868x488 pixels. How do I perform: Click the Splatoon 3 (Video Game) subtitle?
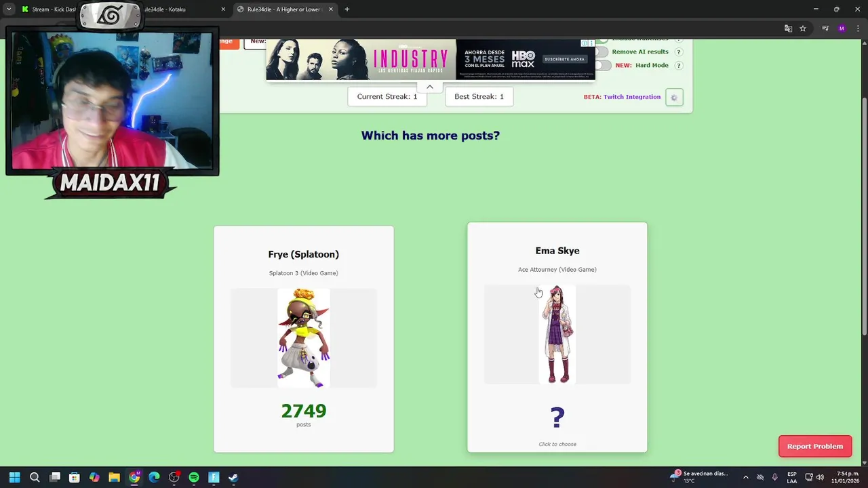click(304, 273)
